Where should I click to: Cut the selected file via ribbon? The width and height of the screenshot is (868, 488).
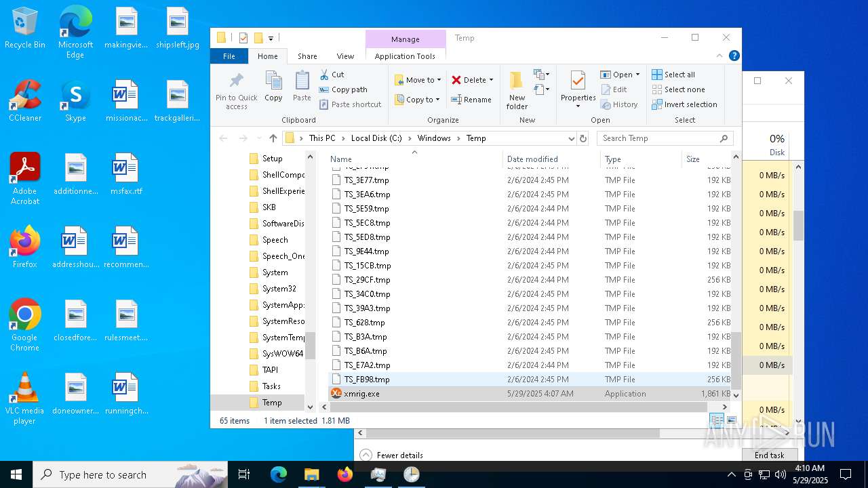click(x=332, y=75)
